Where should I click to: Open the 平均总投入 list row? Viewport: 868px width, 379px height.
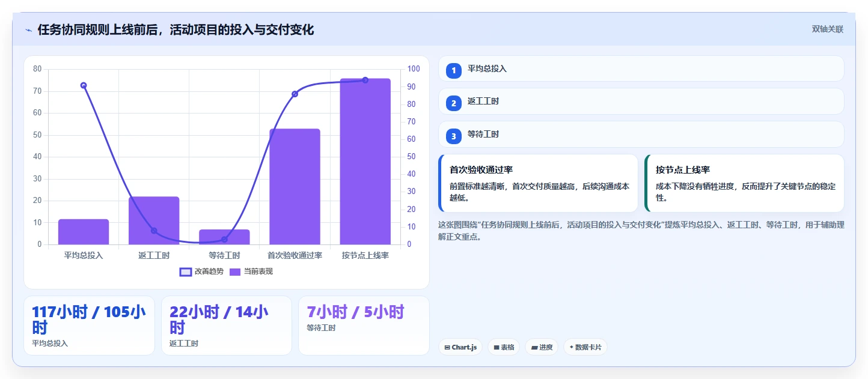641,68
